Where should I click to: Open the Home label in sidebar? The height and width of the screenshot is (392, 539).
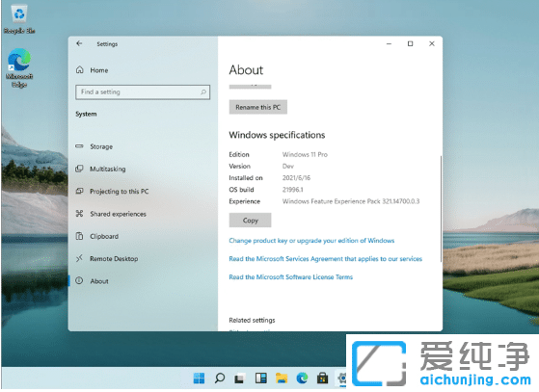pyautogui.click(x=99, y=70)
